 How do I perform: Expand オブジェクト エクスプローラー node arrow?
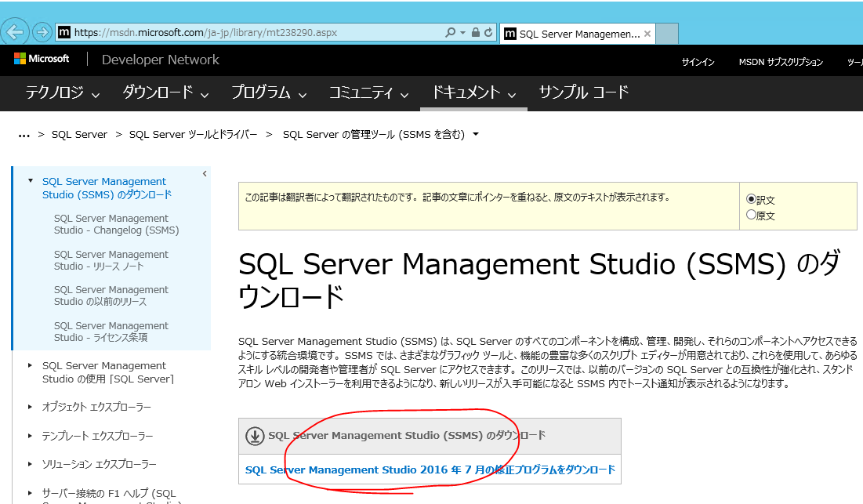(x=31, y=407)
